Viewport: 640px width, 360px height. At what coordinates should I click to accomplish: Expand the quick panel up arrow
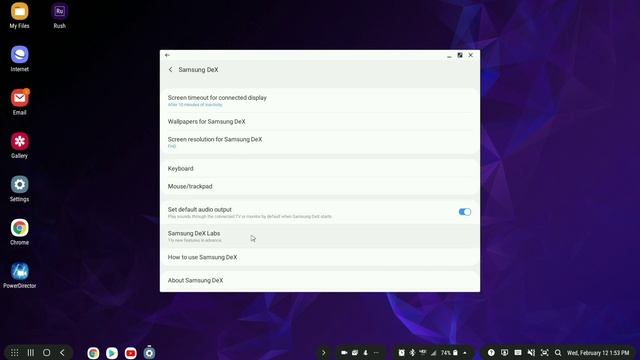(465, 353)
